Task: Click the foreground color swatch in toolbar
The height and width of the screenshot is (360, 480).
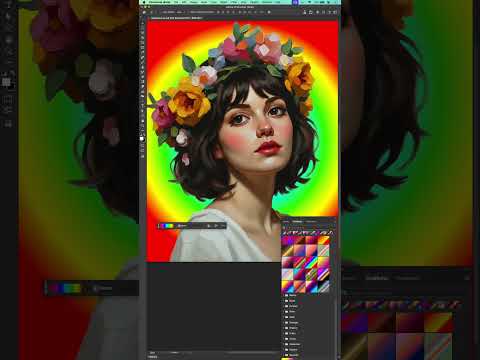Action: point(142,138)
